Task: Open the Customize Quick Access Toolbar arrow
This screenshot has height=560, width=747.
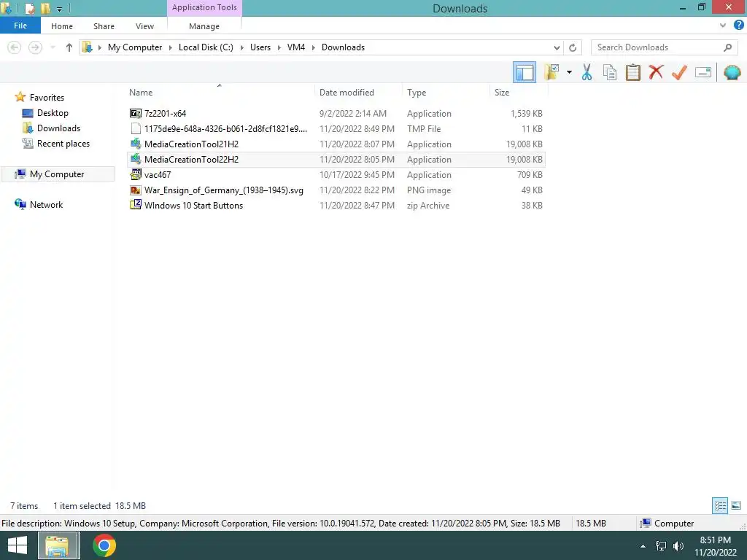Action: click(60, 9)
